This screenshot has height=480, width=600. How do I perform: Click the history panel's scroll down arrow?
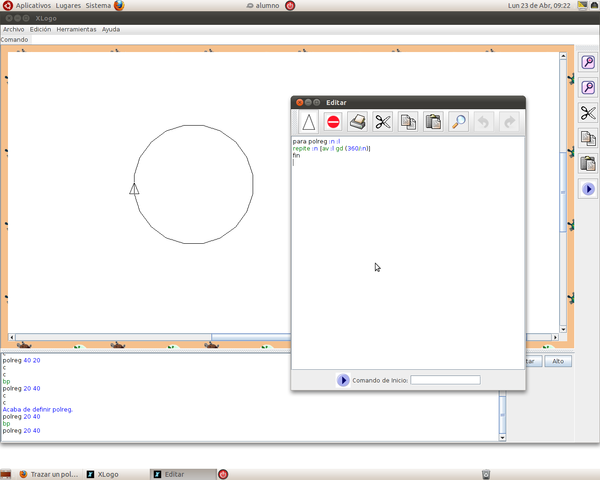(502, 437)
